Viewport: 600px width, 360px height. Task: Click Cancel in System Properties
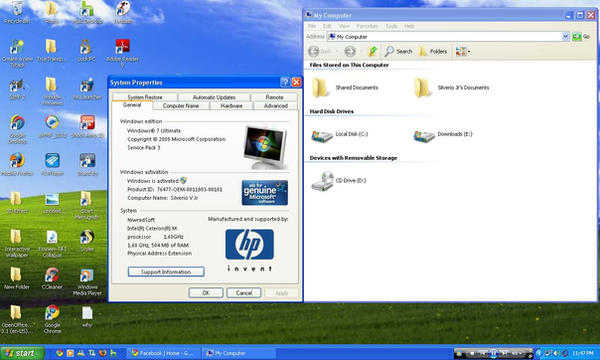pos(244,293)
